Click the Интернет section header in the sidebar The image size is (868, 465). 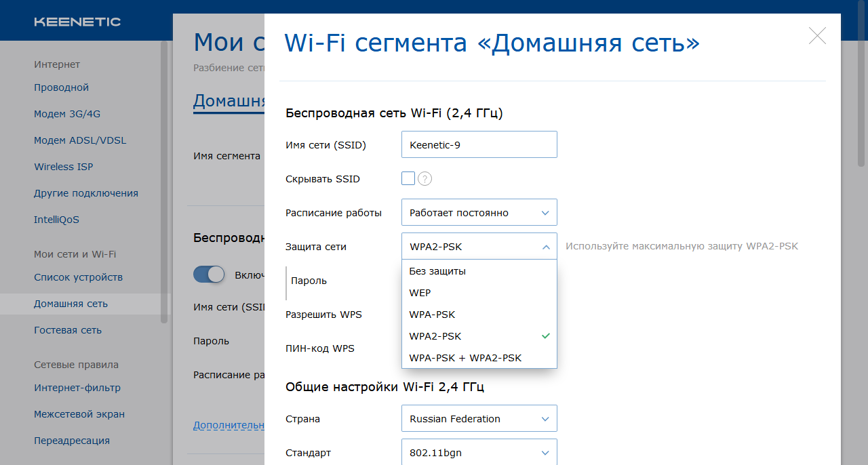click(x=57, y=64)
